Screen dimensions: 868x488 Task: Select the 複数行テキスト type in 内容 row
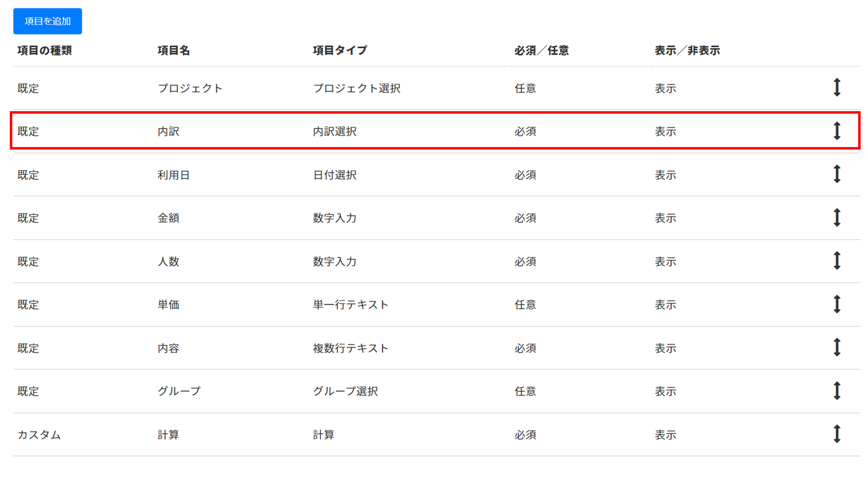point(350,348)
